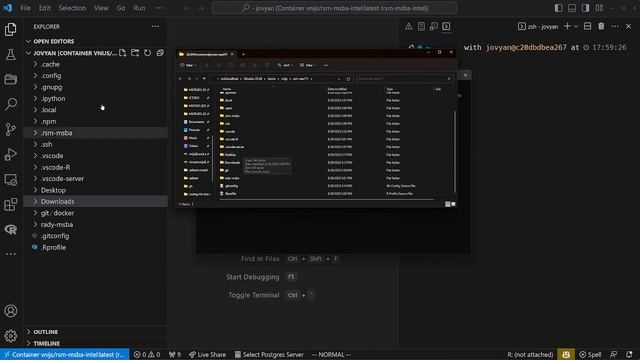Screen dimensions: 640x360
Task: Click errors and warnings counter
Action: tap(147, 354)
